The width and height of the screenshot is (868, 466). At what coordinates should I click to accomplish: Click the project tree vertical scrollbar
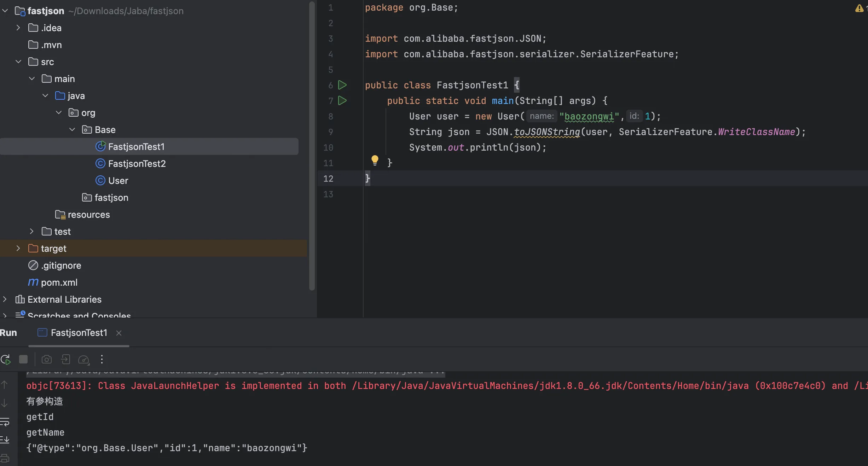pyautogui.click(x=312, y=141)
